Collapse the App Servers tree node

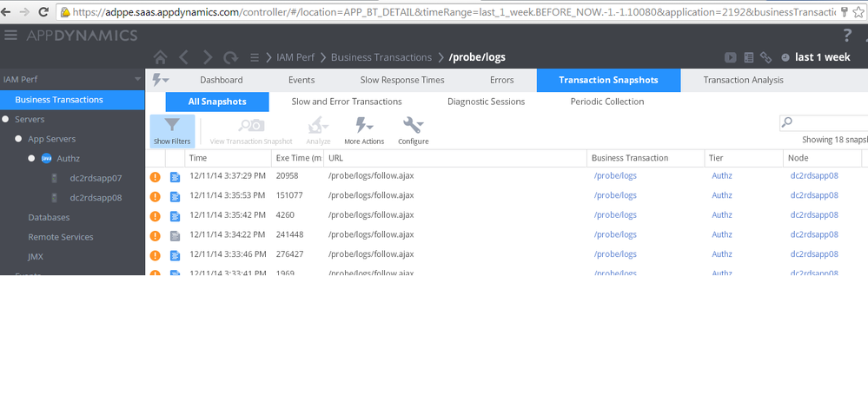pyautogui.click(x=18, y=139)
